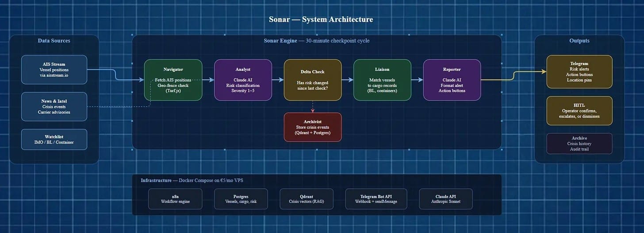Click the Sonar — System Architecture title
644x233 pixels.
click(x=321, y=19)
